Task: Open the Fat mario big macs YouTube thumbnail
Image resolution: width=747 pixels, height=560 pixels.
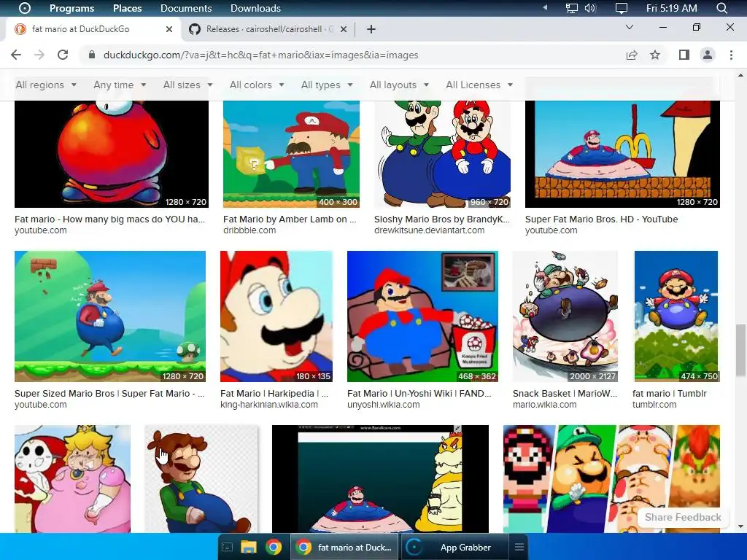Action: [x=112, y=154]
